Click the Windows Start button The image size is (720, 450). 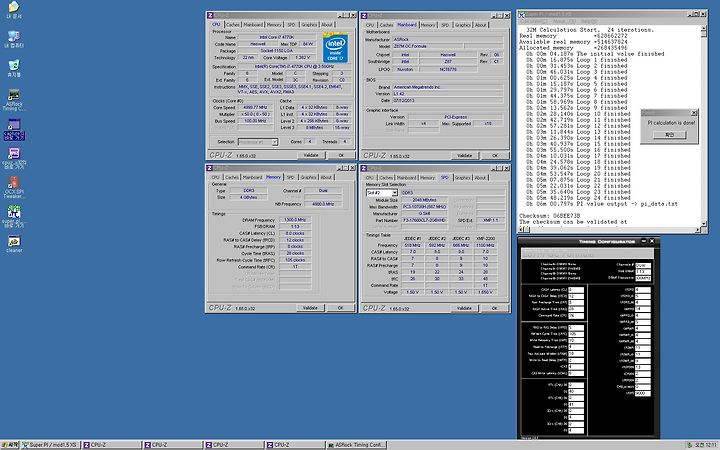pos(10,445)
